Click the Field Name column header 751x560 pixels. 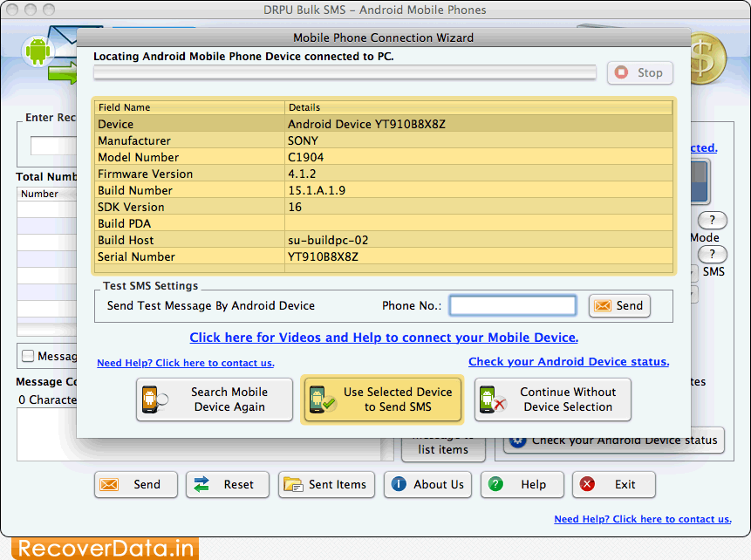(189, 107)
